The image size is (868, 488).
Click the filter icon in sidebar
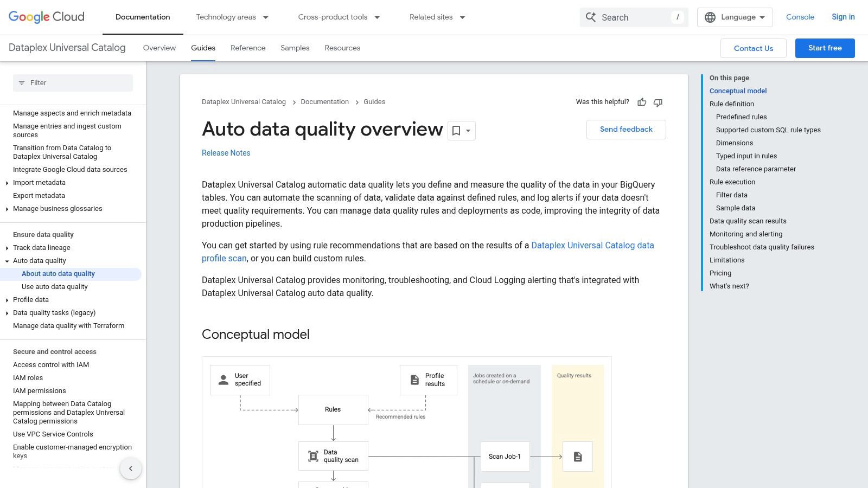(22, 83)
